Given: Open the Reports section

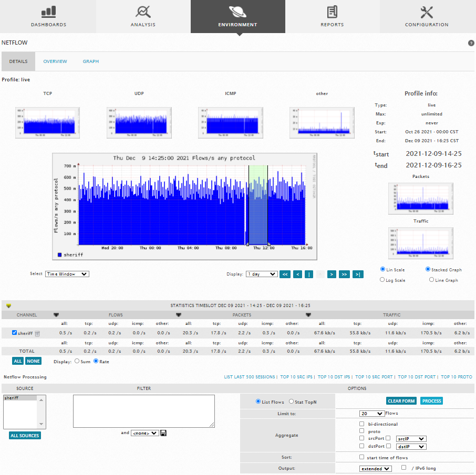Looking at the screenshot, I should pos(332,16).
